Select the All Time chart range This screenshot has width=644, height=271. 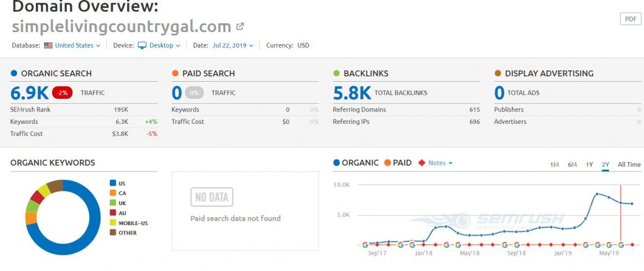[x=629, y=165]
